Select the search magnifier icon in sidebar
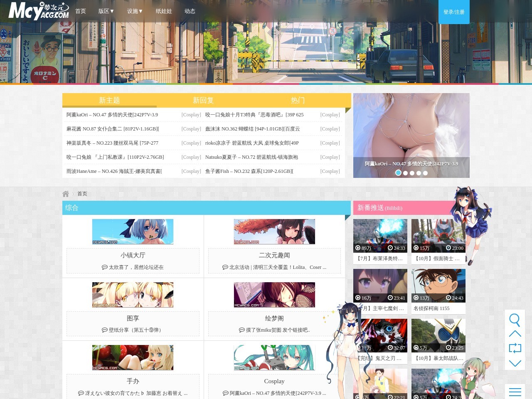Viewport: 532px width, 399px height. pos(515,320)
